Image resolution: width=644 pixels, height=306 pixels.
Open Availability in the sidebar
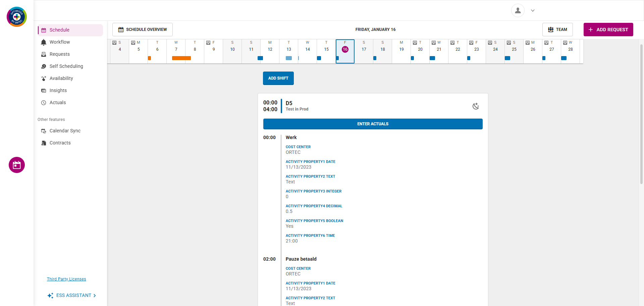(70, 78)
